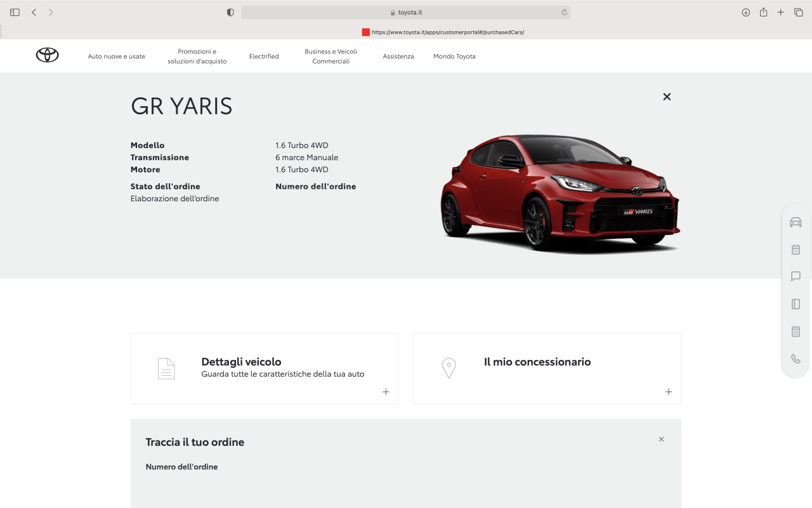Click the 6 marce Manuale value
The width and height of the screenshot is (812, 508).
click(307, 157)
